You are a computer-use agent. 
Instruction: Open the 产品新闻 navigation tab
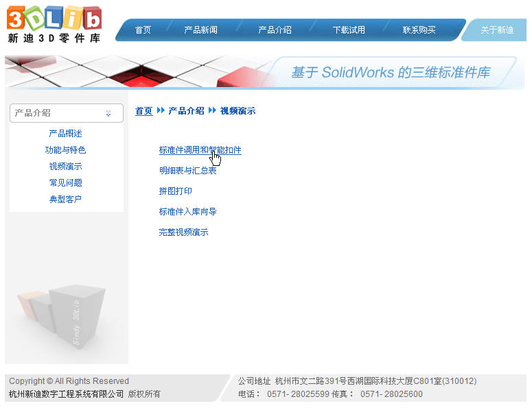tap(200, 29)
